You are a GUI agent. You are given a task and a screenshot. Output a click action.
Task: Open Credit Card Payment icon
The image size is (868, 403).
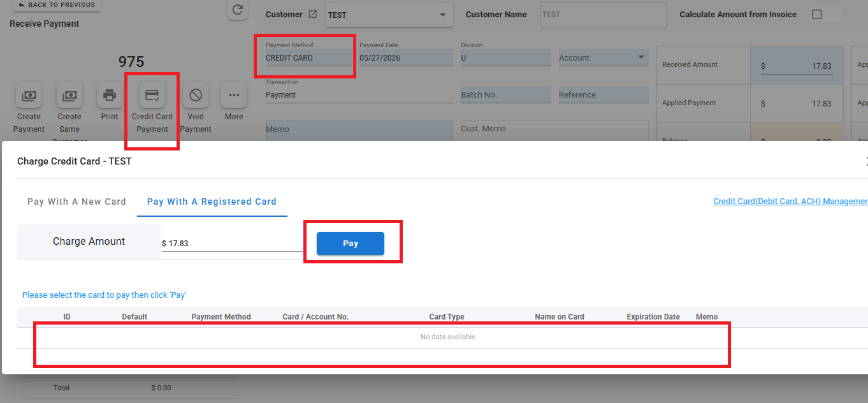click(x=152, y=96)
